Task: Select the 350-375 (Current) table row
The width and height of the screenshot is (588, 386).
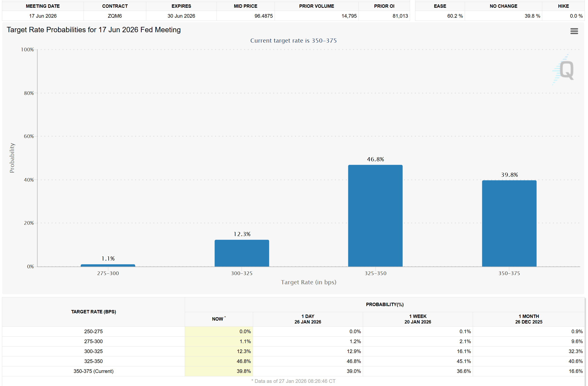Action: [x=93, y=371]
